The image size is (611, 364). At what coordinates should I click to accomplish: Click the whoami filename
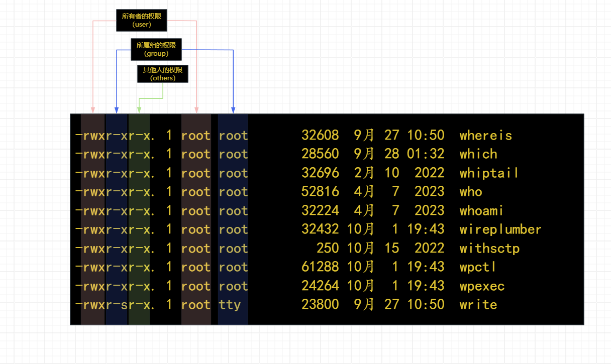pos(481,211)
